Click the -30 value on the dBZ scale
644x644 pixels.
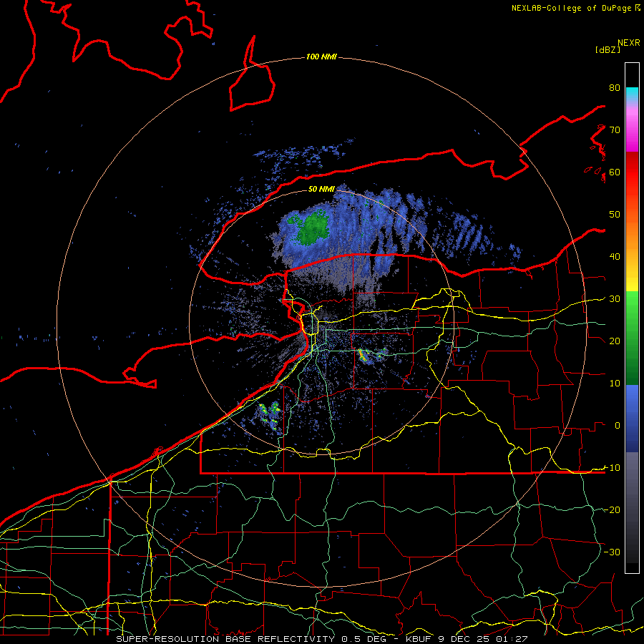pos(612,552)
